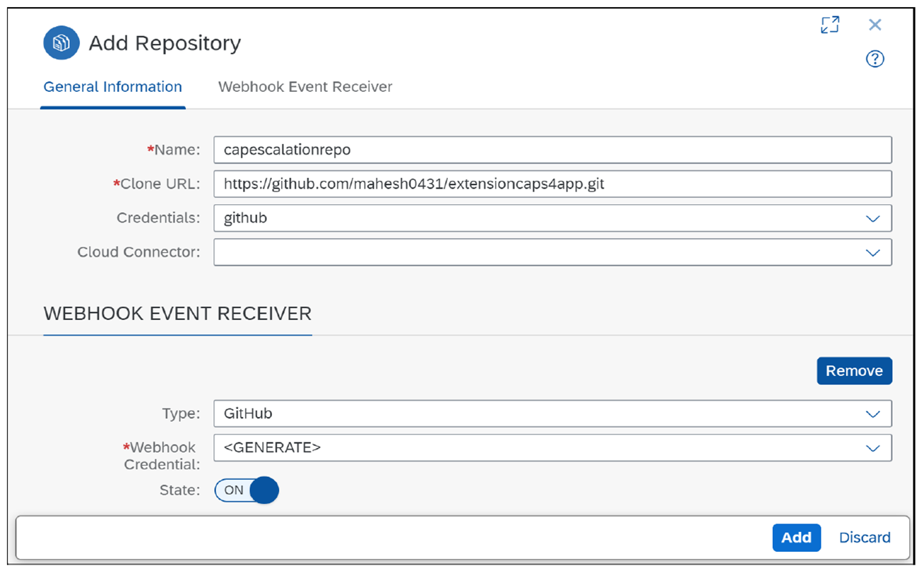The height and width of the screenshot is (573, 924).
Task: Click the enter full screen expand icon
Action: [x=830, y=24]
